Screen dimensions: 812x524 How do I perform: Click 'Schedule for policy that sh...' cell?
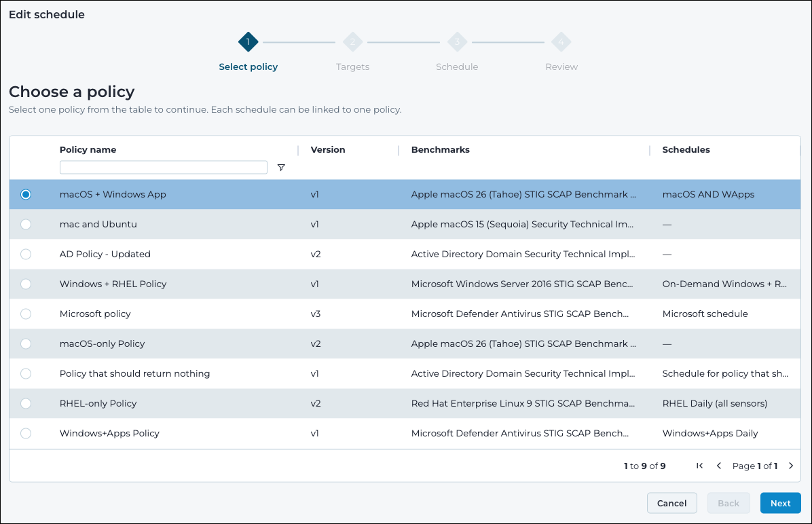tap(725, 373)
